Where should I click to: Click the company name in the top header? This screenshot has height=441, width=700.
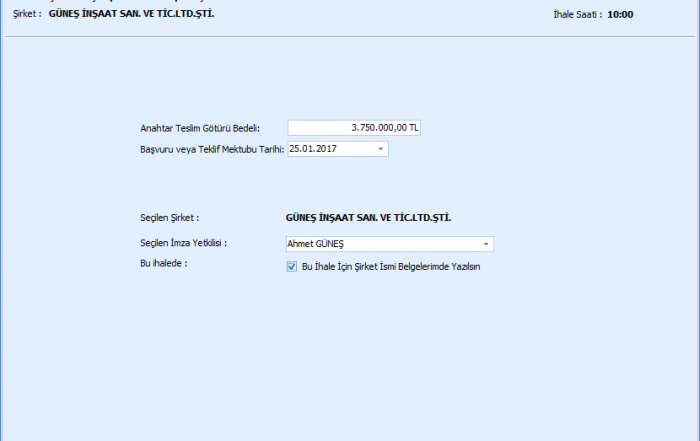[x=131, y=15]
